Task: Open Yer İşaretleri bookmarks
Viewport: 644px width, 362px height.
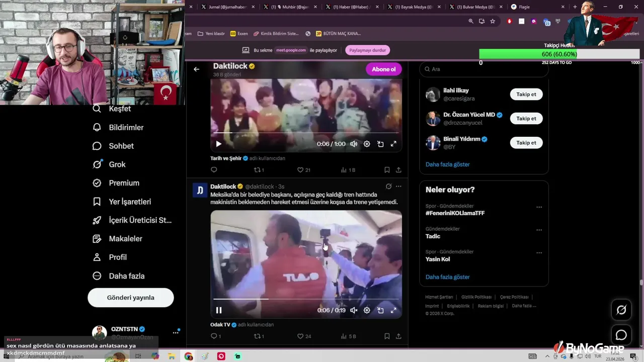Action: [122, 202]
